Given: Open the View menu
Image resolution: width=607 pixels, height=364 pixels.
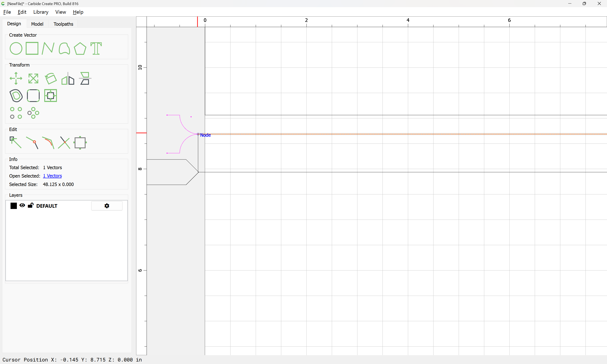Looking at the screenshot, I should click(61, 12).
